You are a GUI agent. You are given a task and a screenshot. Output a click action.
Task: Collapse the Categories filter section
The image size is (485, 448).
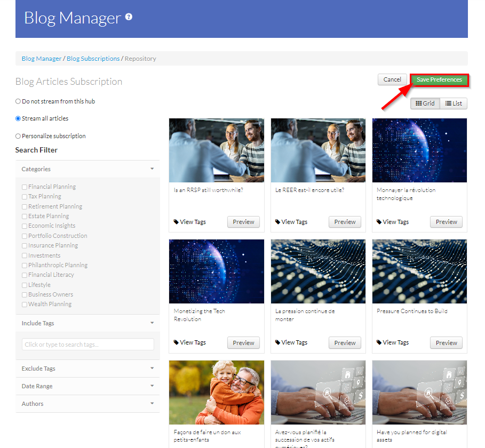(88, 169)
